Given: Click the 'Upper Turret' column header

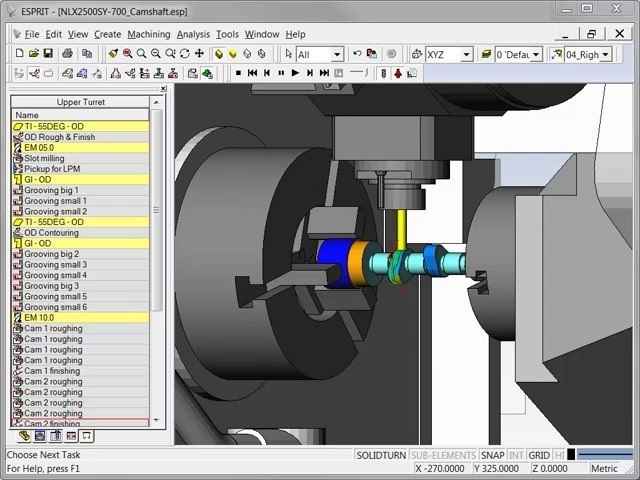Looking at the screenshot, I should click(x=80, y=102).
